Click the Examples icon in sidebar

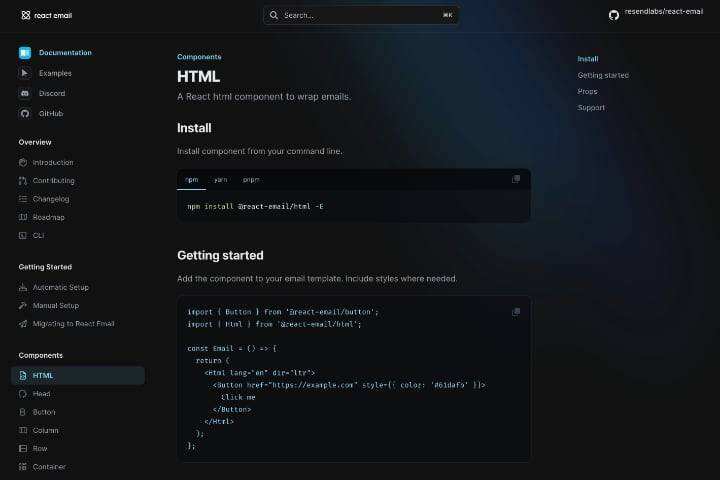pyautogui.click(x=25, y=73)
